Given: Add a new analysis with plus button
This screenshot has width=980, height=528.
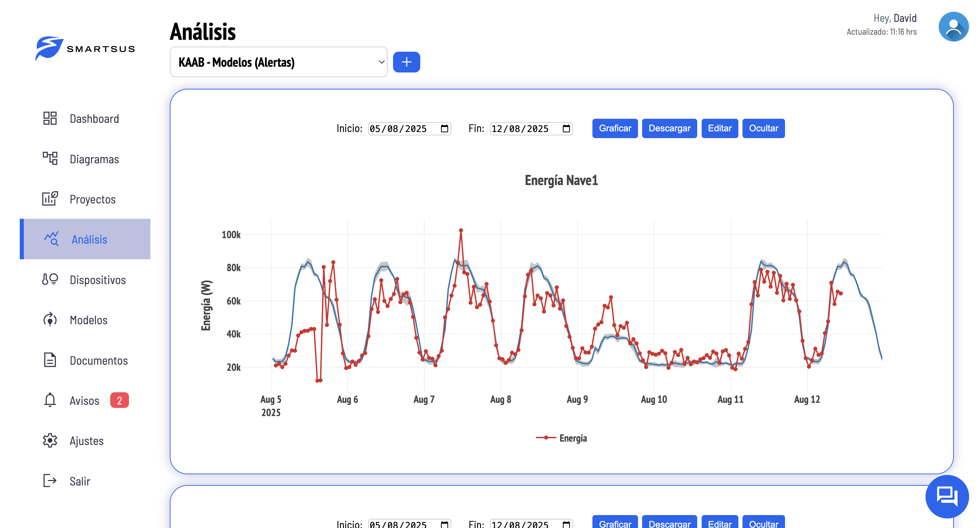Looking at the screenshot, I should click(x=406, y=62).
